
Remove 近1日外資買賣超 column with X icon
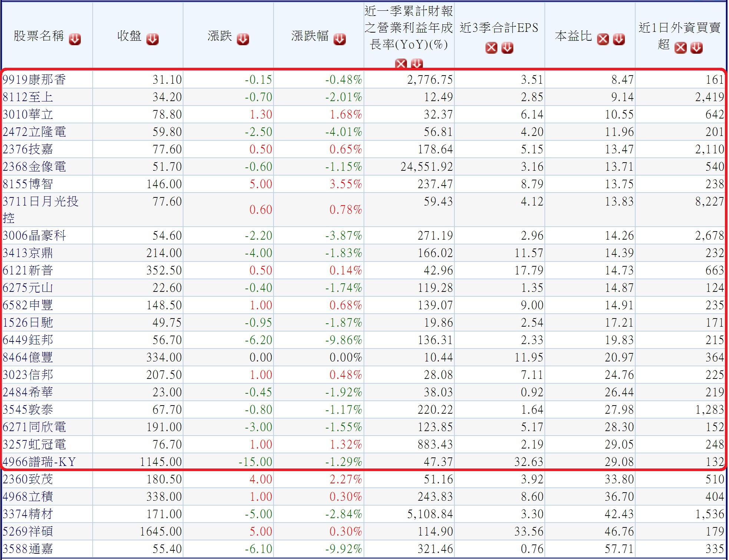[680, 48]
